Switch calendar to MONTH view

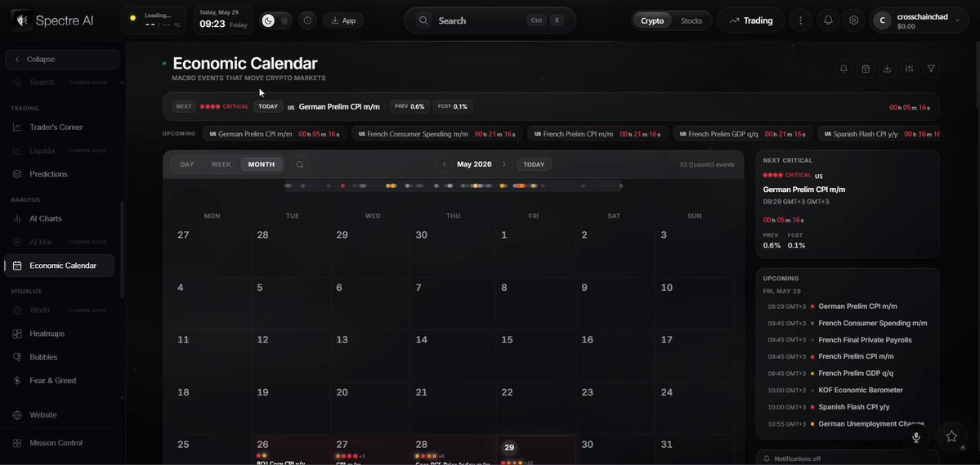coord(262,164)
